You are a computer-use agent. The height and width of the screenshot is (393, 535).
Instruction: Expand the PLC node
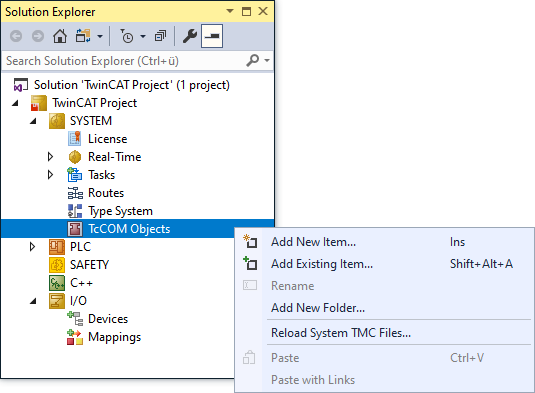(32, 247)
